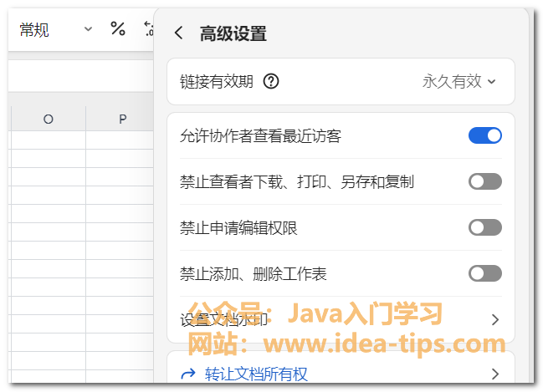
Task: Go back from the 高级设置 panel
Action: (x=177, y=33)
